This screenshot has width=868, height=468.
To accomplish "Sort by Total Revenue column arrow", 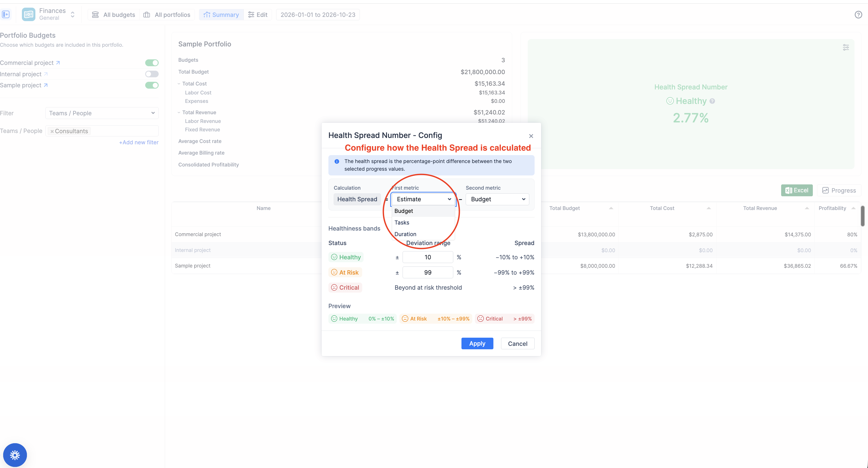I will (807, 208).
